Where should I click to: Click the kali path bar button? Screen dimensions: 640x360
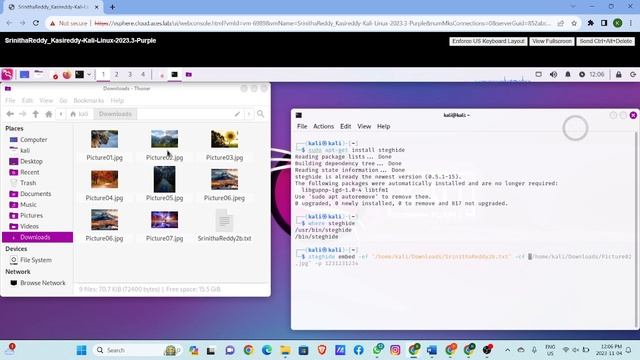[79, 114]
